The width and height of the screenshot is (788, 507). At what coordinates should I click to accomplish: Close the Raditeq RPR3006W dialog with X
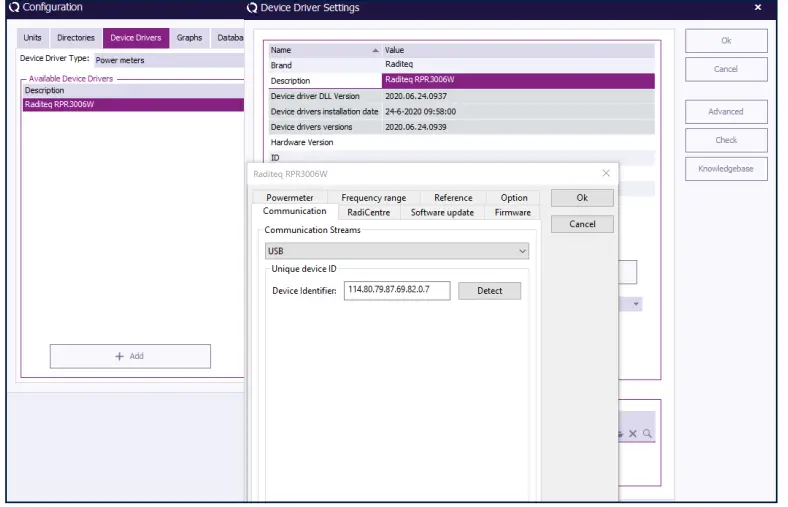(x=605, y=173)
